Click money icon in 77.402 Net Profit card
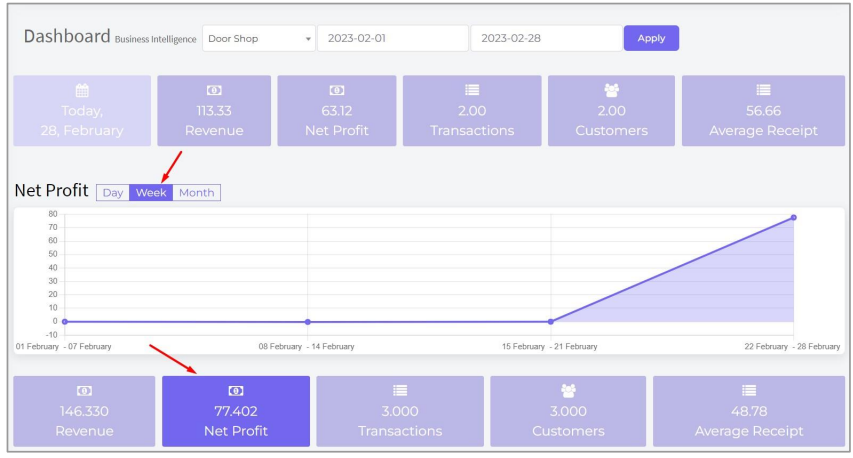Screen dimensions: 853x458 tap(236, 391)
